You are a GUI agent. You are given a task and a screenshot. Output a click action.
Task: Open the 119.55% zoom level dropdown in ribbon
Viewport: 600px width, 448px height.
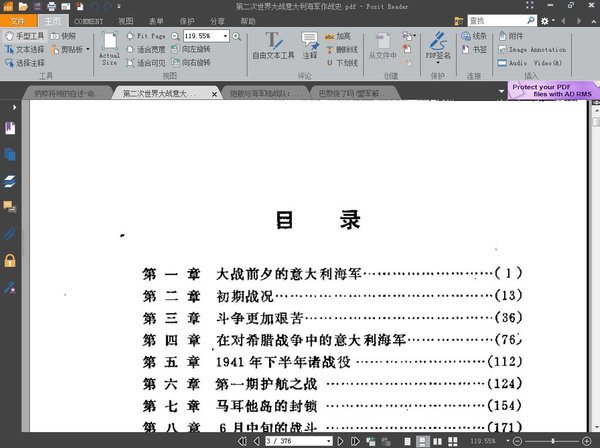click(x=225, y=36)
